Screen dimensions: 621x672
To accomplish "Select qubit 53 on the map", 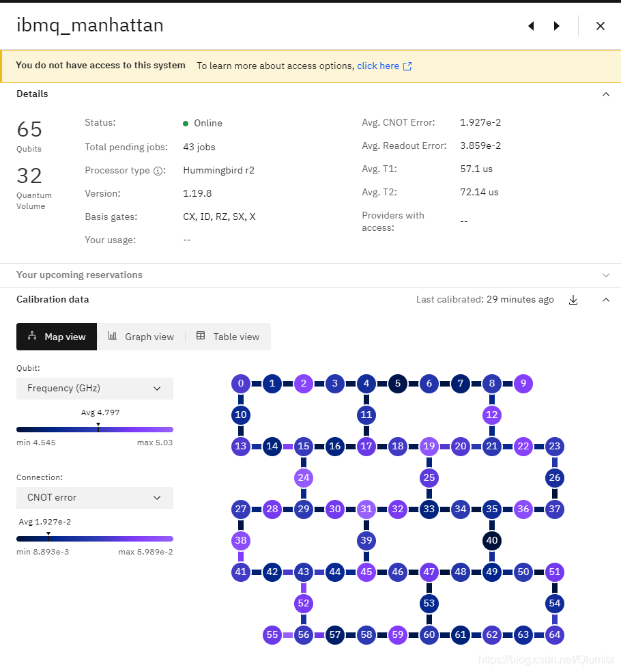I will pos(429,604).
